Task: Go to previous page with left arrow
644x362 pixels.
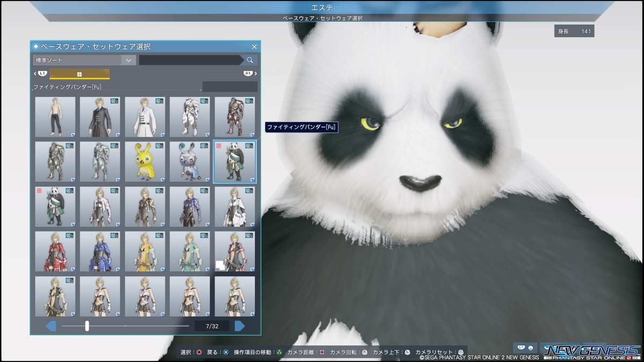Action: click(x=51, y=326)
